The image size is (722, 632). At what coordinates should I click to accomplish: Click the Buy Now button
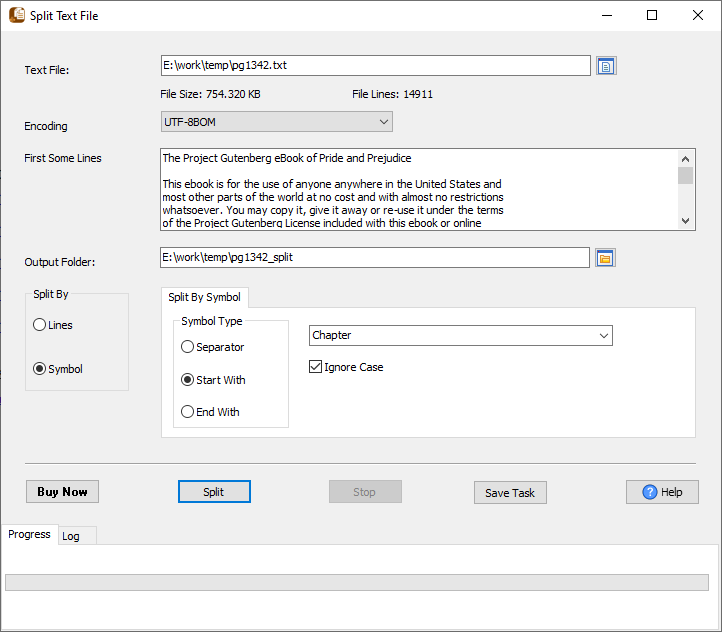click(62, 492)
